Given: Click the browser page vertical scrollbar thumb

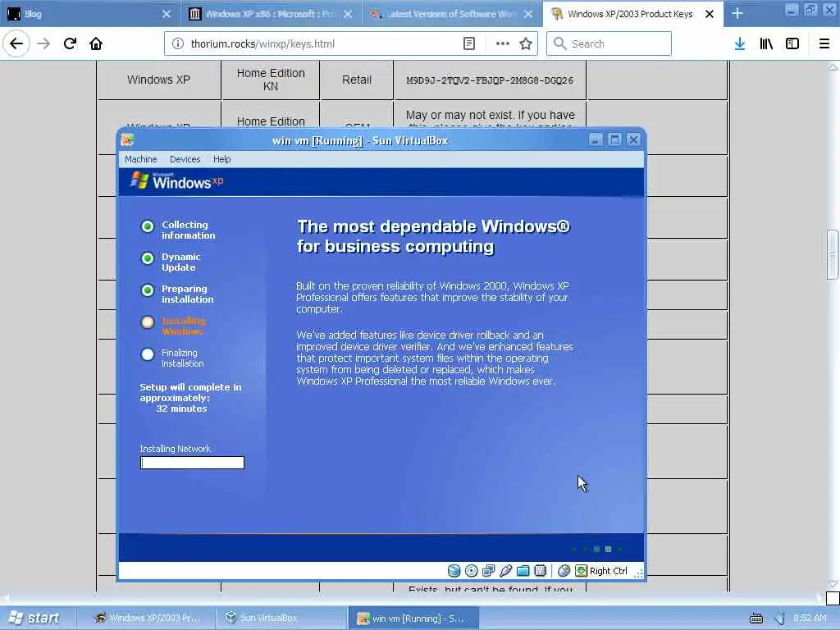Looking at the screenshot, I should 833,254.
